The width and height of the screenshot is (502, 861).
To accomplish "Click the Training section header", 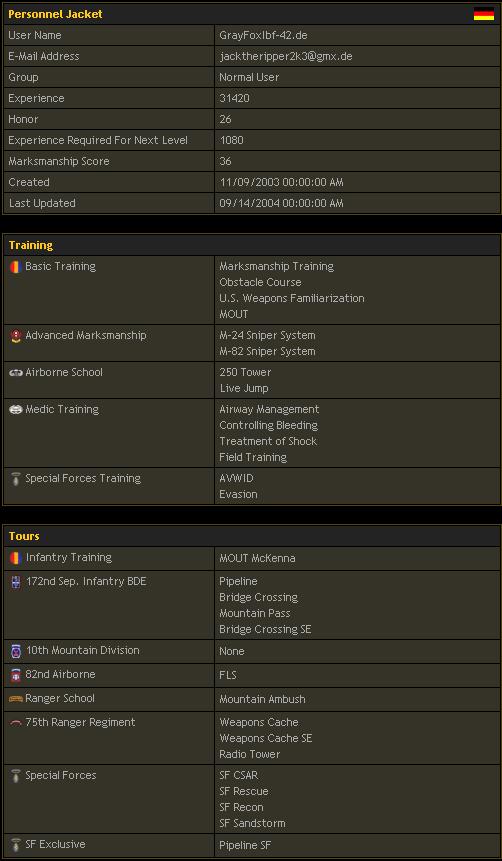I will click(31, 245).
